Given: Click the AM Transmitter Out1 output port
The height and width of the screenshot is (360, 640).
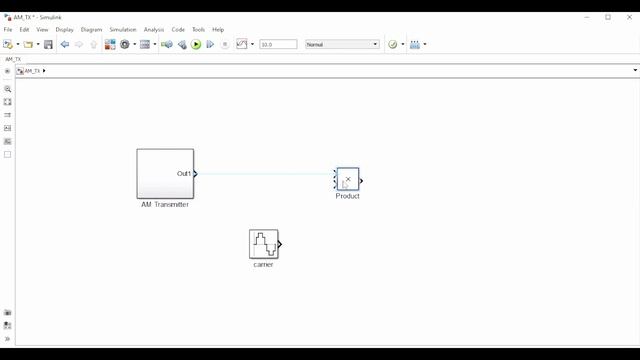Looking at the screenshot, I should 196,174.
